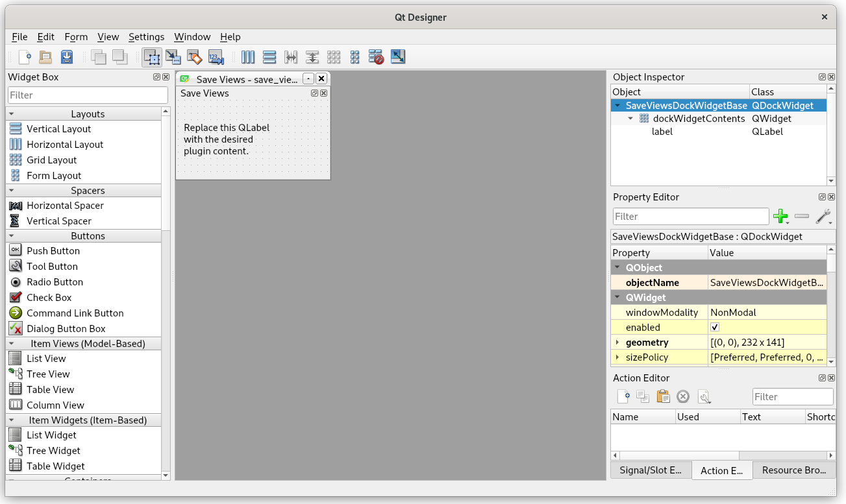Click Copy icon in Action Editor
Image resolution: width=846 pixels, height=504 pixels.
point(643,396)
